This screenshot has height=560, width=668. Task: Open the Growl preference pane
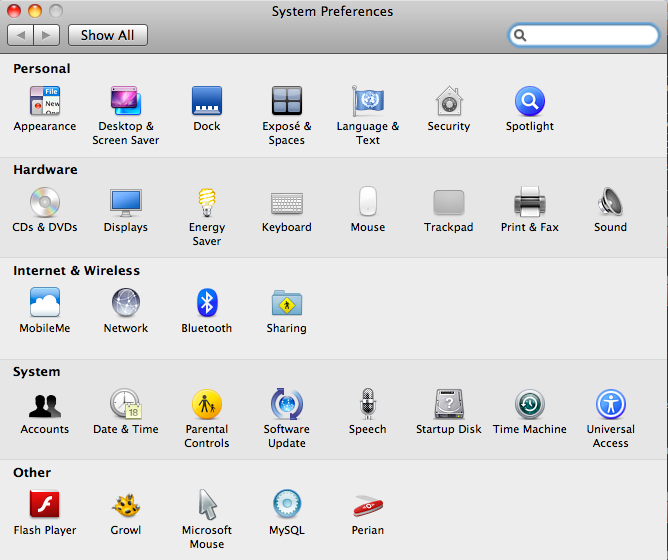click(x=126, y=506)
